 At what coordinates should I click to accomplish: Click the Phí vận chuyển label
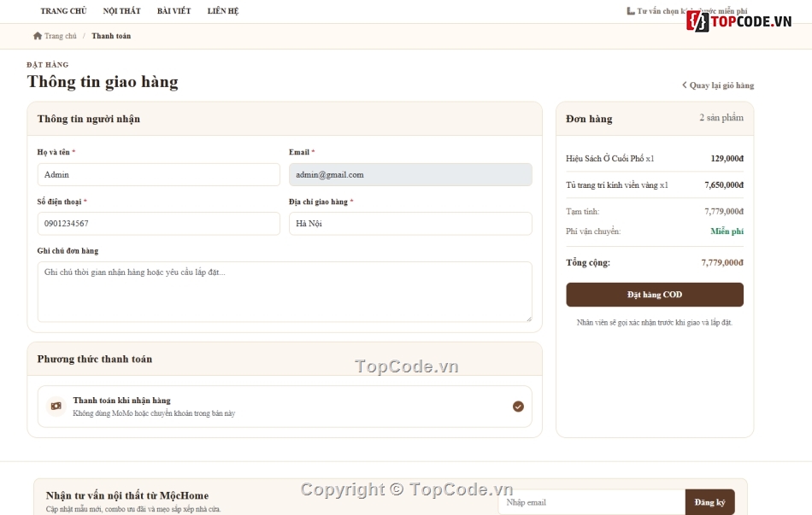coord(593,231)
